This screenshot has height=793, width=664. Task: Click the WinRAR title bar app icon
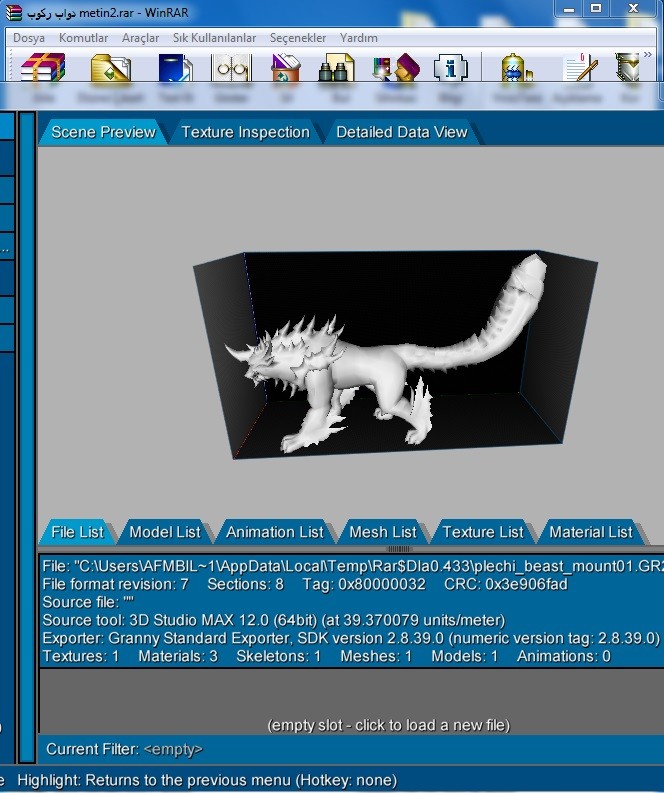[x=14, y=12]
